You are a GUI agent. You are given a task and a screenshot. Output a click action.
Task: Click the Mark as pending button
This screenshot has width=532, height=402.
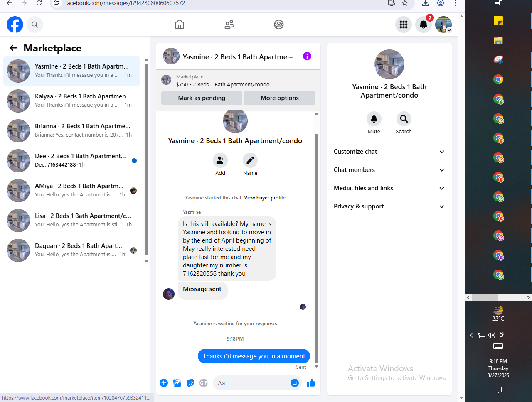[202, 98]
